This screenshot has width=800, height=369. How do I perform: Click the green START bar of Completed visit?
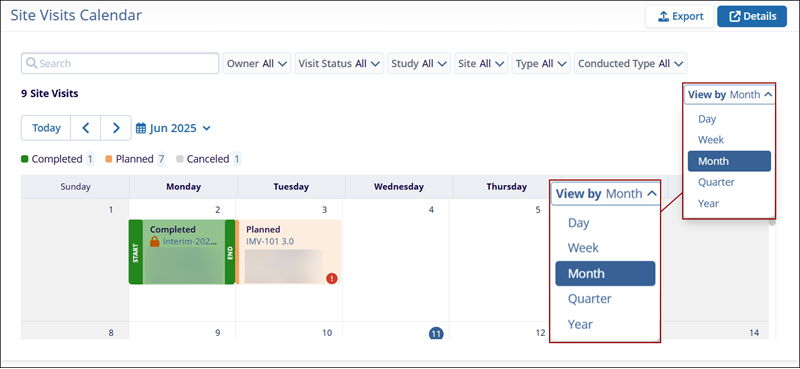point(136,252)
